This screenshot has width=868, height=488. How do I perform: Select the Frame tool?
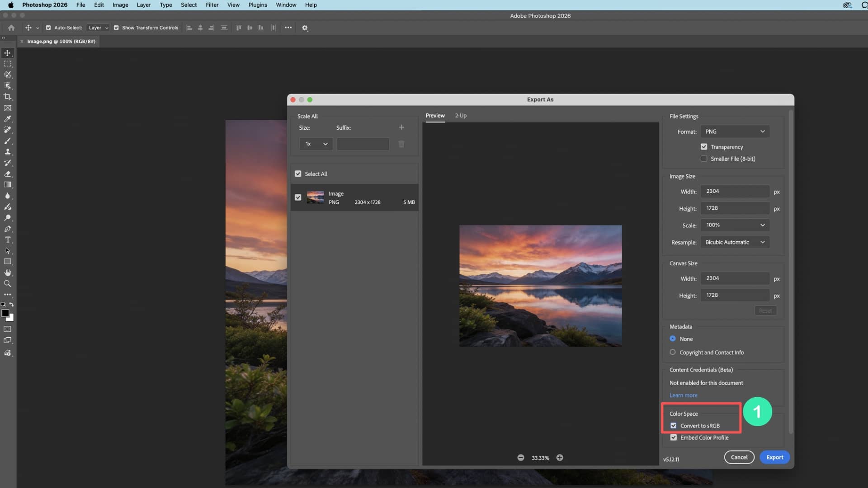pyautogui.click(x=8, y=108)
